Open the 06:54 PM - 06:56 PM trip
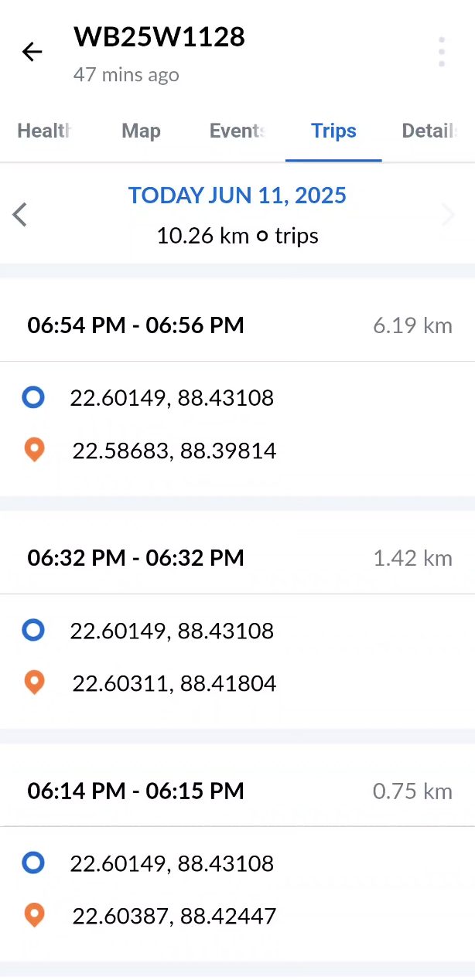The image size is (475, 980). 136,325
